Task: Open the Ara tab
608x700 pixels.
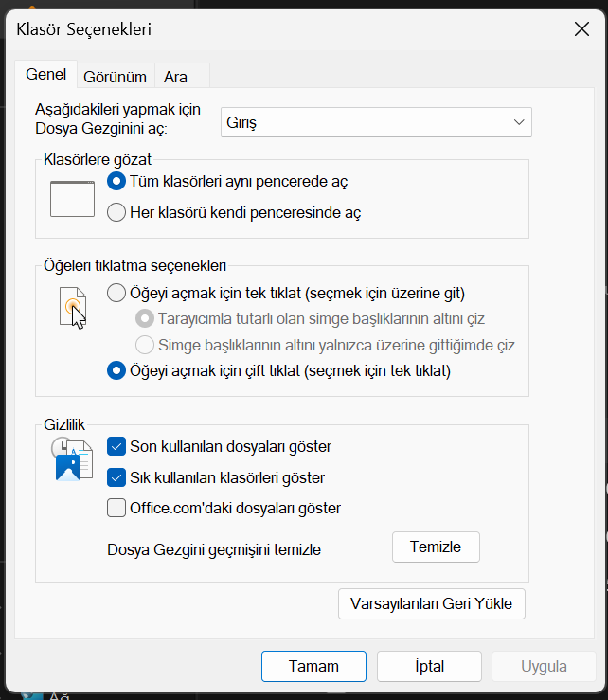Action: [175, 77]
